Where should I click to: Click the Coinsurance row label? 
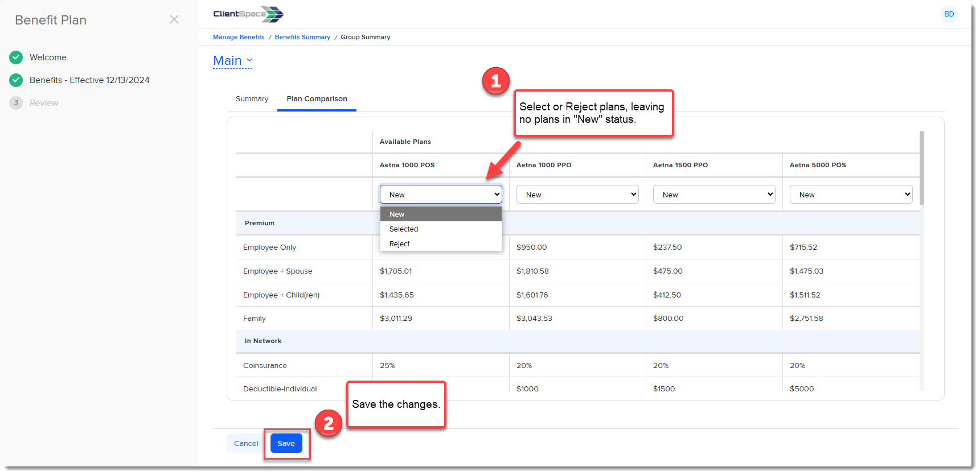point(265,366)
